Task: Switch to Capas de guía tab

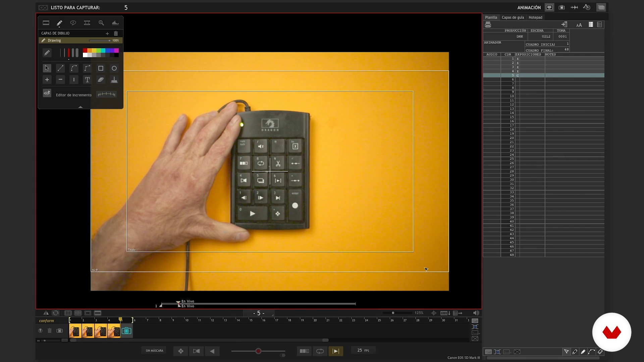Action: (x=513, y=17)
